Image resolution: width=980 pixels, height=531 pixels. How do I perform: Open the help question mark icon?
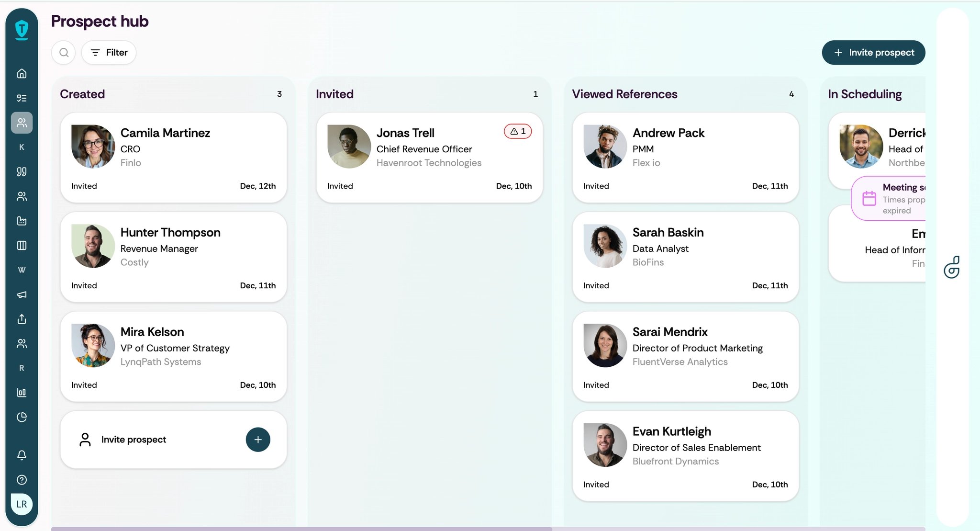point(22,480)
